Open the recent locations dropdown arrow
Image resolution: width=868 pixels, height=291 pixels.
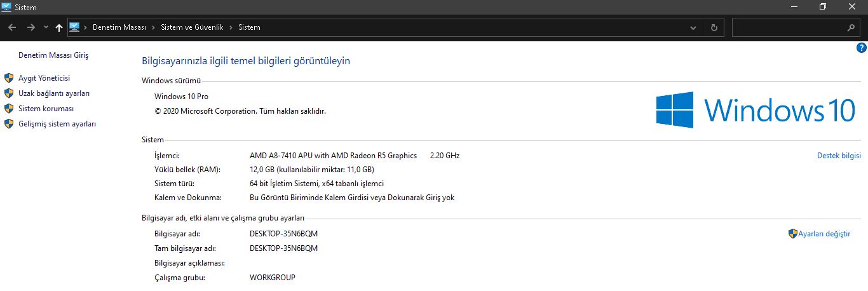click(x=46, y=28)
